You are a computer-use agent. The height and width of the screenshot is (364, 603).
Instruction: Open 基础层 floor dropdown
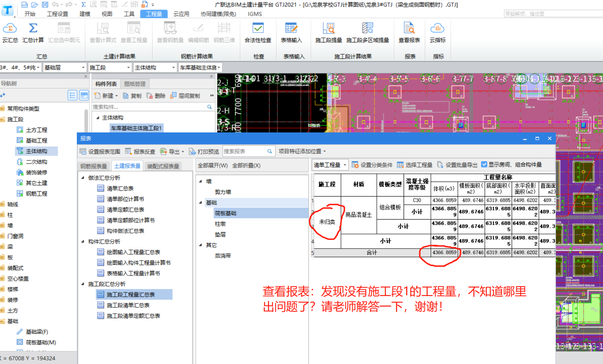pyautogui.click(x=64, y=67)
